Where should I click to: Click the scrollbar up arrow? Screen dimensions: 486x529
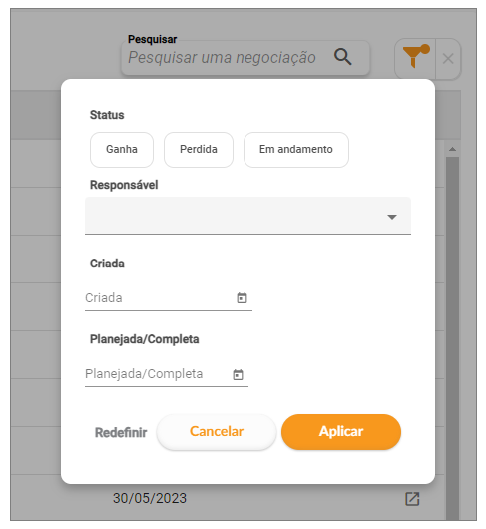click(x=452, y=149)
